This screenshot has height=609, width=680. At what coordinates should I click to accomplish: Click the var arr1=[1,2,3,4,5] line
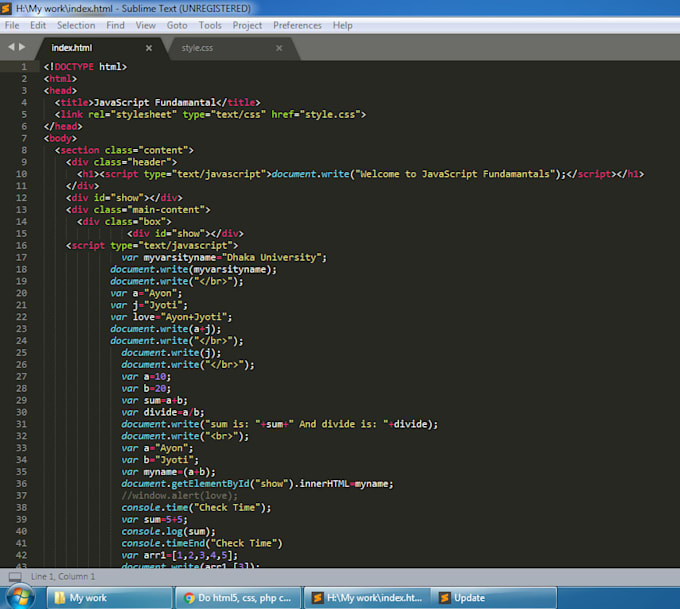click(180, 555)
